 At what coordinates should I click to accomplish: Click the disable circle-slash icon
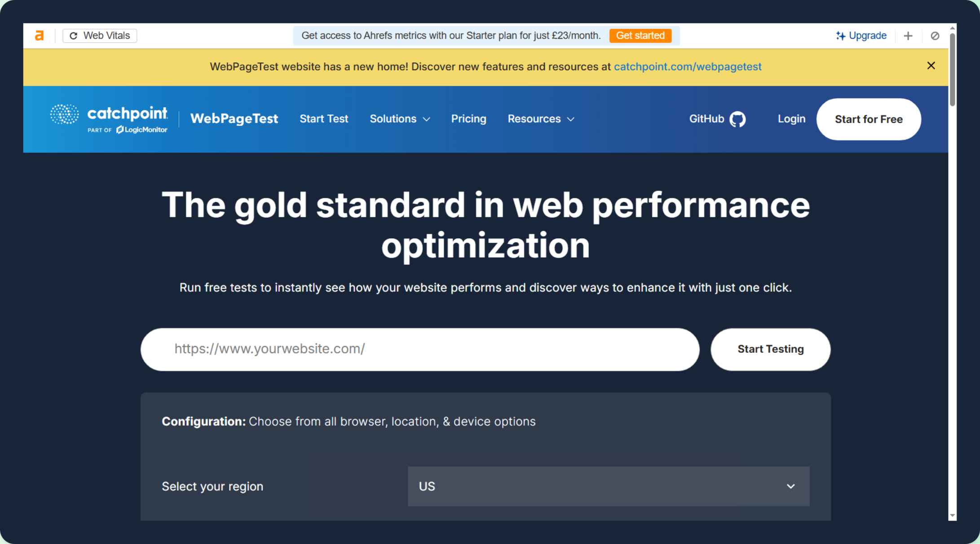(x=935, y=36)
